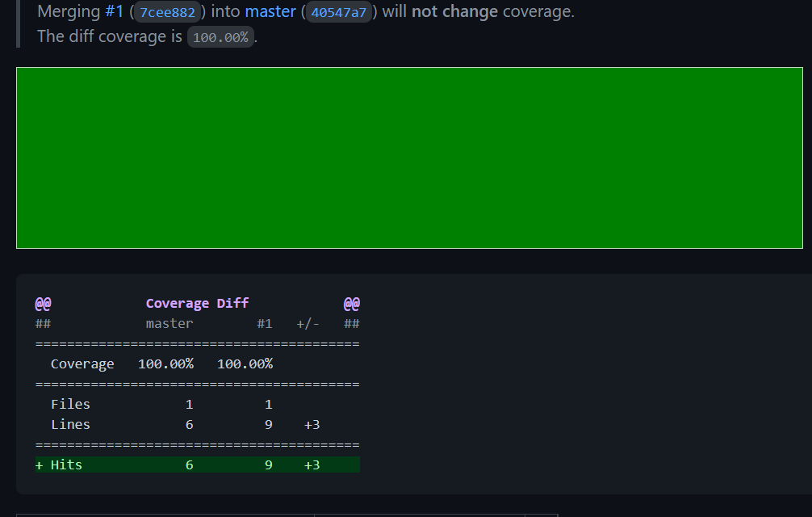This screenshot has height=517, width=812.
Task: Click the left @@ marker in diff header
Action: (x=44, y=304)
